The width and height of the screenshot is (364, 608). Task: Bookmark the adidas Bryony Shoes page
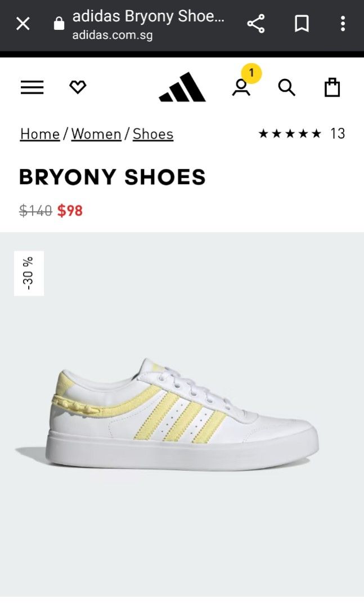pos(302,24)
